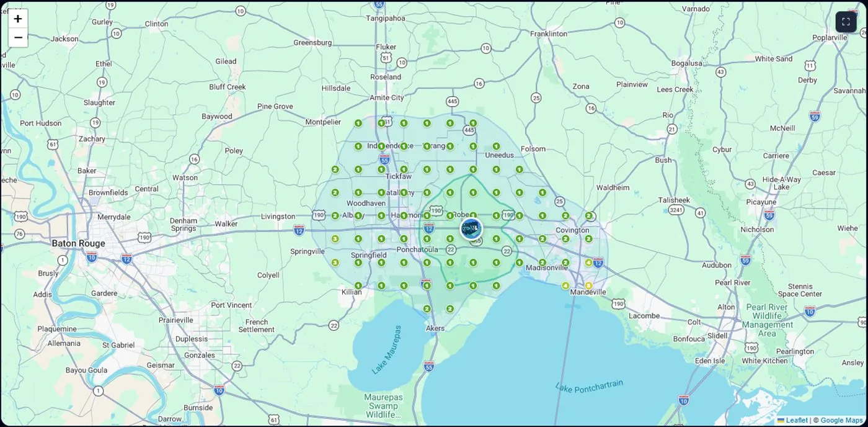Click the Springfield label
Viewport: 868px width, 427px height.
point(369,255)
